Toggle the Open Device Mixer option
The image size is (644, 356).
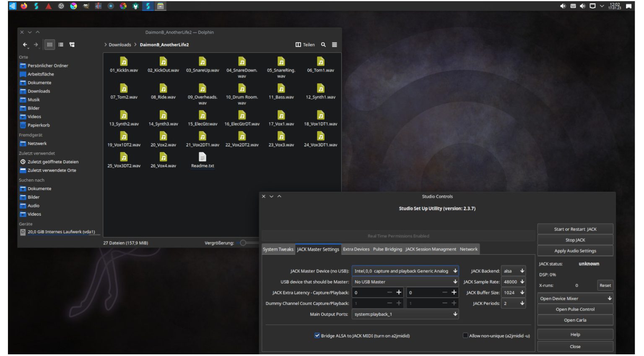click(x=575, y=298)
